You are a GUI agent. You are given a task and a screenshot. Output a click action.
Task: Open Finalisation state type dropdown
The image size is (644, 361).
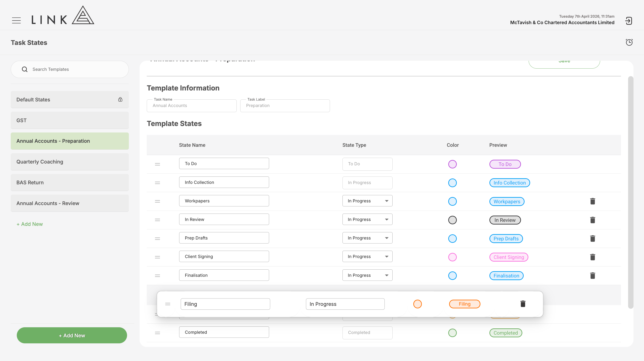click(x=367, y=275)
